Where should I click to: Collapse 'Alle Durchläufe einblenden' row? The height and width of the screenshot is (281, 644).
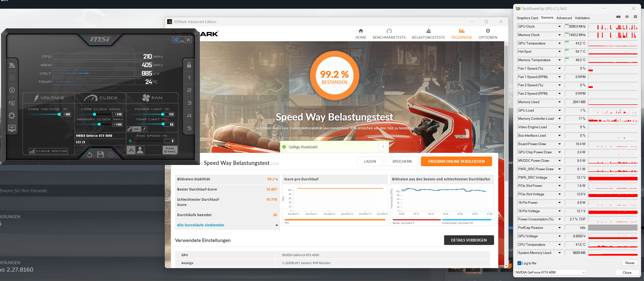point(227,225)
